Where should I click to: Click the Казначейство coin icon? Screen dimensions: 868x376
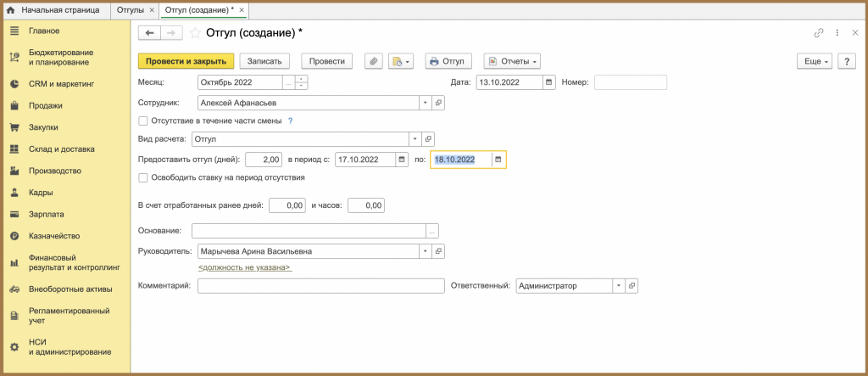click(x=15, y=236)
